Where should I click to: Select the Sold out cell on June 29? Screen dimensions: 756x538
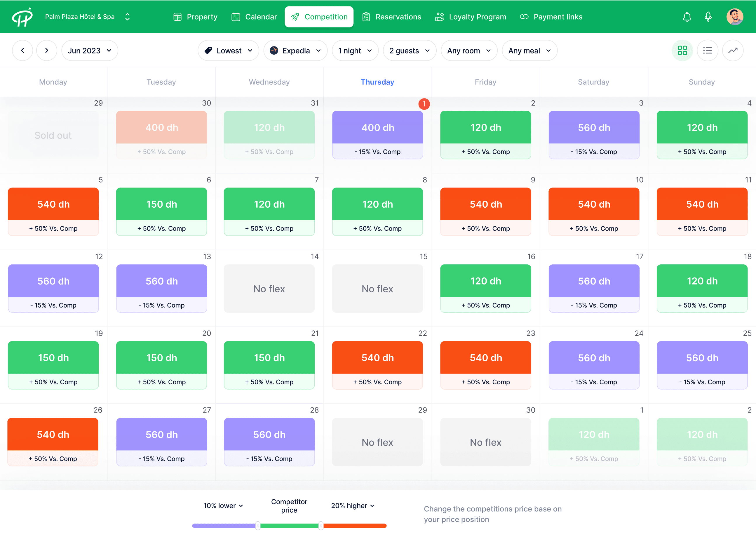53,135
